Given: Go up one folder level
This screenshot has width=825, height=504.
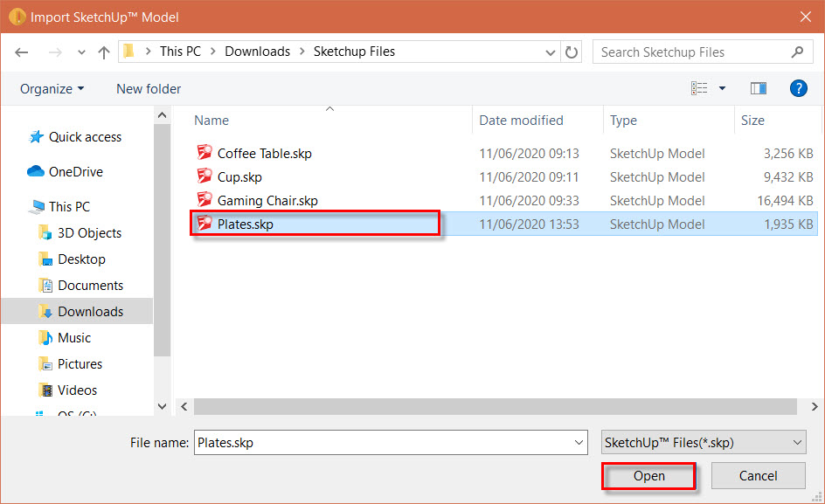Looking at the screenshot, I should coord(104,52).
